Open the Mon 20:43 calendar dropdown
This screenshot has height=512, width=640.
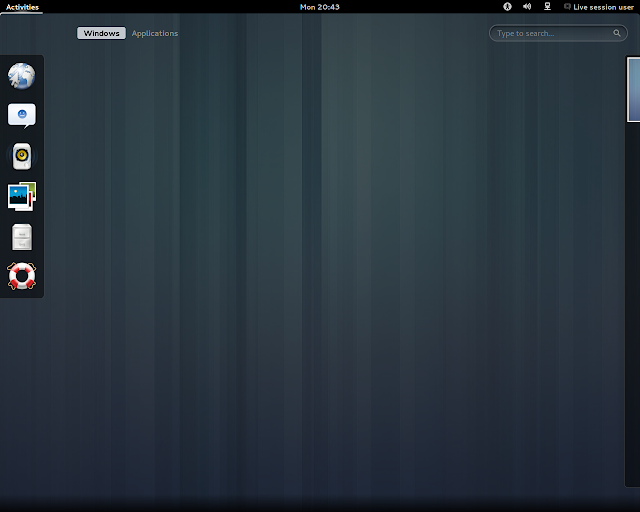point(320,7)
